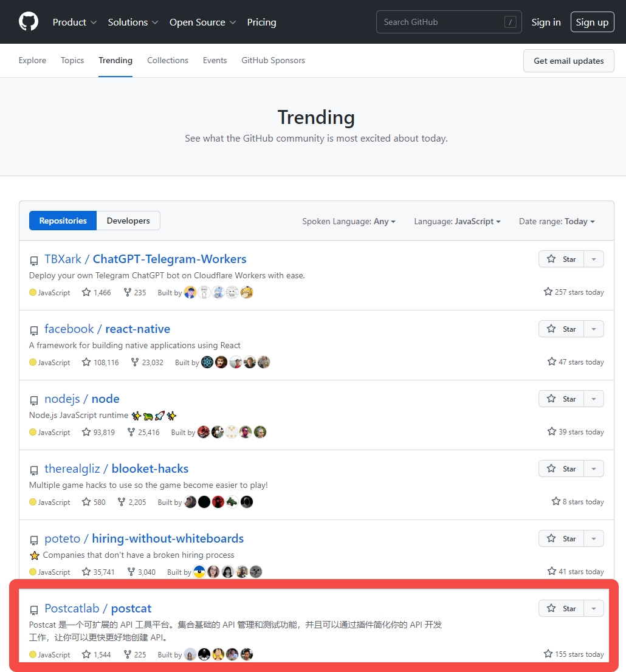The image size is (626, 672).
Task: Focus the Search GitHub field
Action: click(x=449, y=22)
